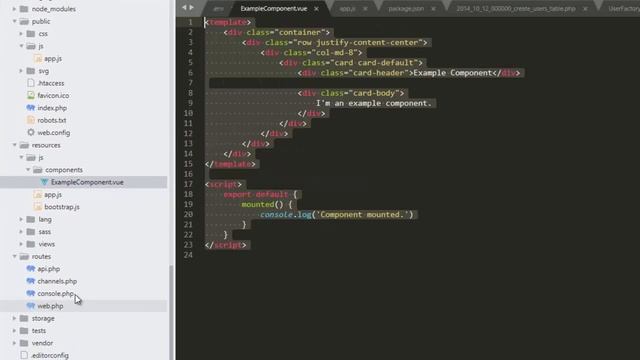Click the Vue icon of ExampleComponent.vue
This screenshot has height=360, width=640.
coord(44,182)
